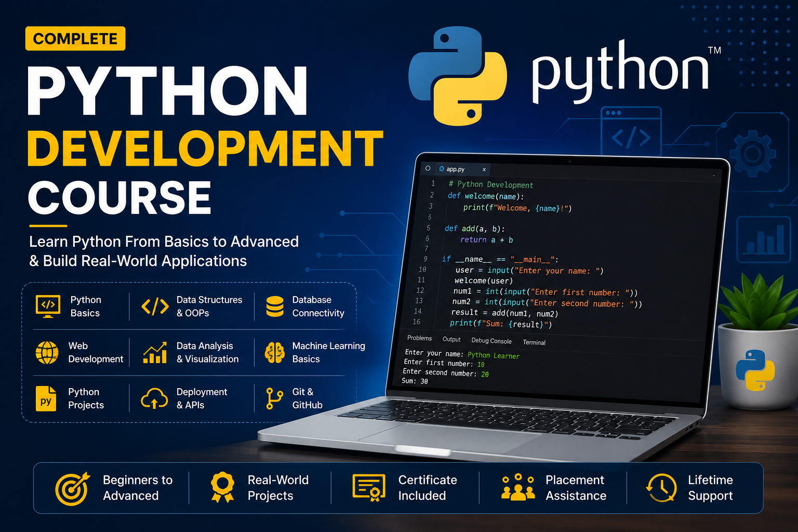The height and width of the screenshot is (532, 798).
Task: Click the Lifetime Support clock icon
Action: click(661, 487)
